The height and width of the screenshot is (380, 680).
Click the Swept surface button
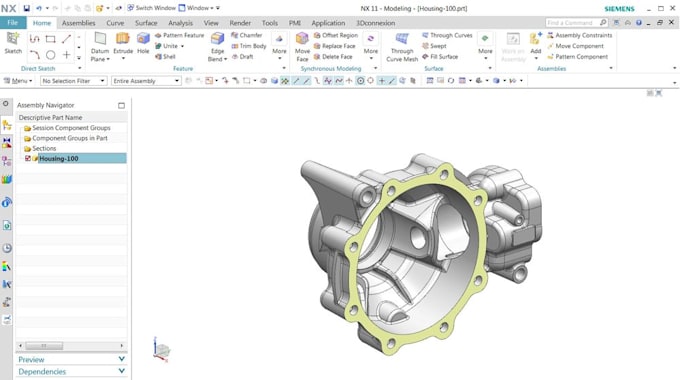(434, 46)
